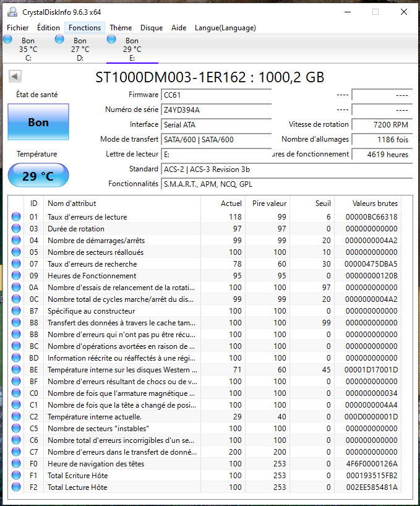Open the Fonctions menu
The image size is (420, 506).
[85, 28]
